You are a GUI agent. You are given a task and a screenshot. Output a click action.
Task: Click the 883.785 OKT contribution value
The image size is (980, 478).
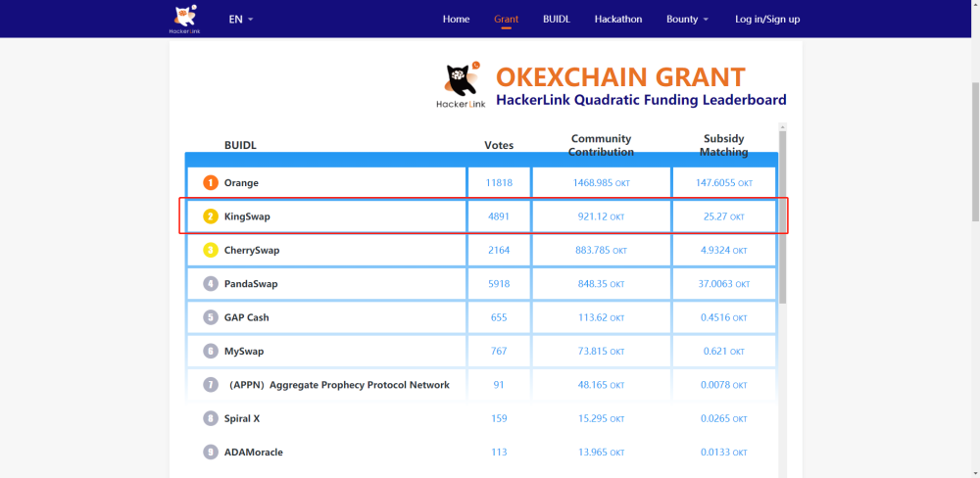click(x=602, y=250)
